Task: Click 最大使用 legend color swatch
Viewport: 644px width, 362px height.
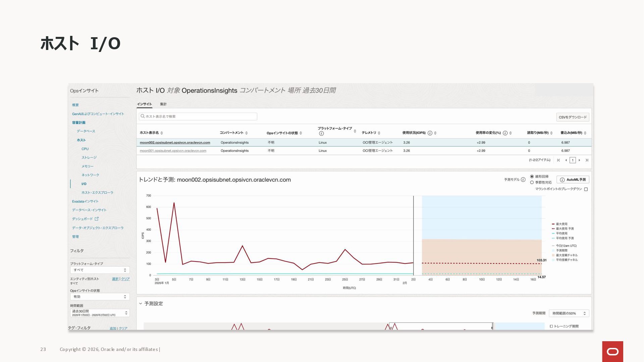Action: (x=553, y=224)
